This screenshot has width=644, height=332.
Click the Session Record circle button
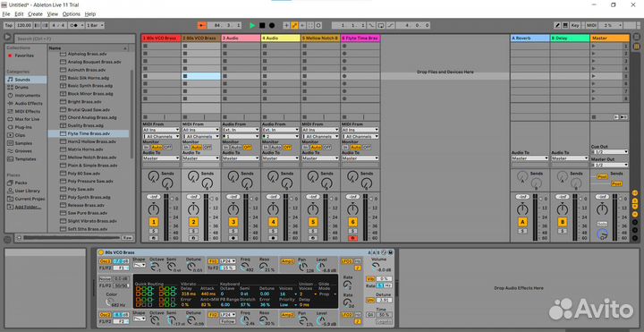318,25
